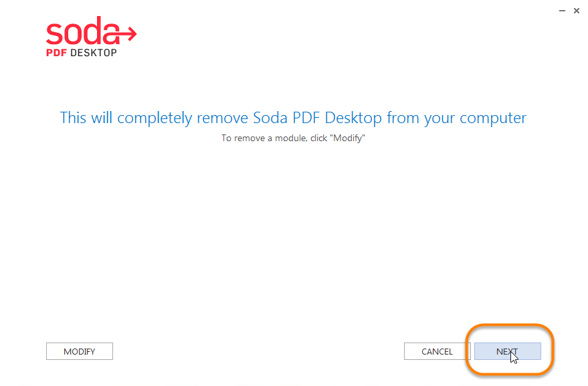Click the quoted "Modify" word in the hint

(x=349, y=138)
